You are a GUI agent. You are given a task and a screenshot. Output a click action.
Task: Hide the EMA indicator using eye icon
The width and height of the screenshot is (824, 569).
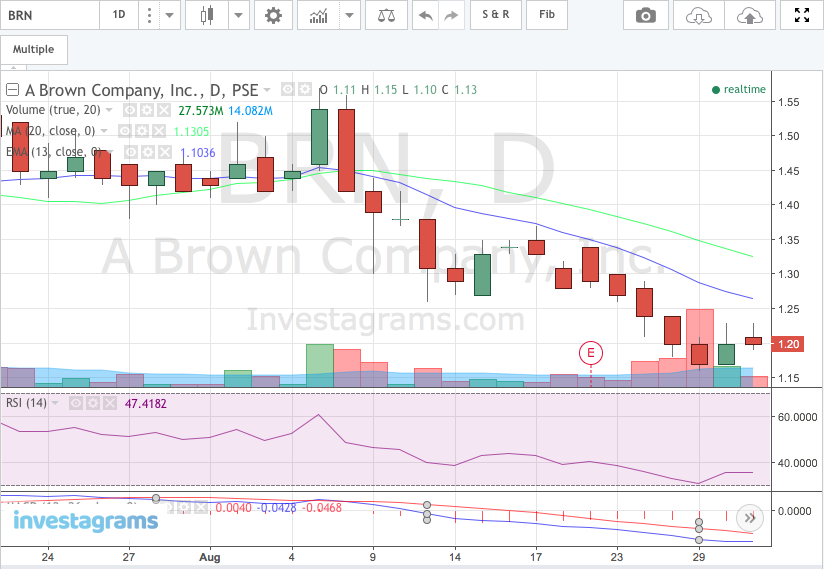pos(131,152)
